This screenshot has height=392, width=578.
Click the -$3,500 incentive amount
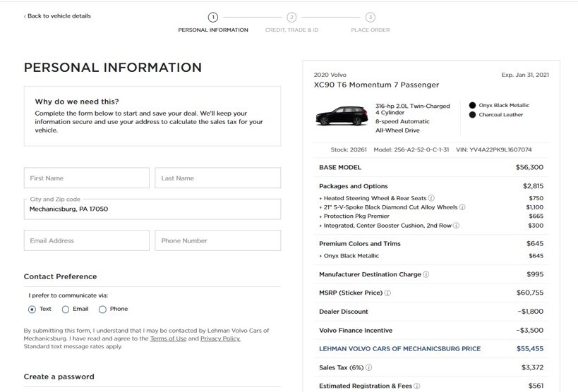pos(530,331)
